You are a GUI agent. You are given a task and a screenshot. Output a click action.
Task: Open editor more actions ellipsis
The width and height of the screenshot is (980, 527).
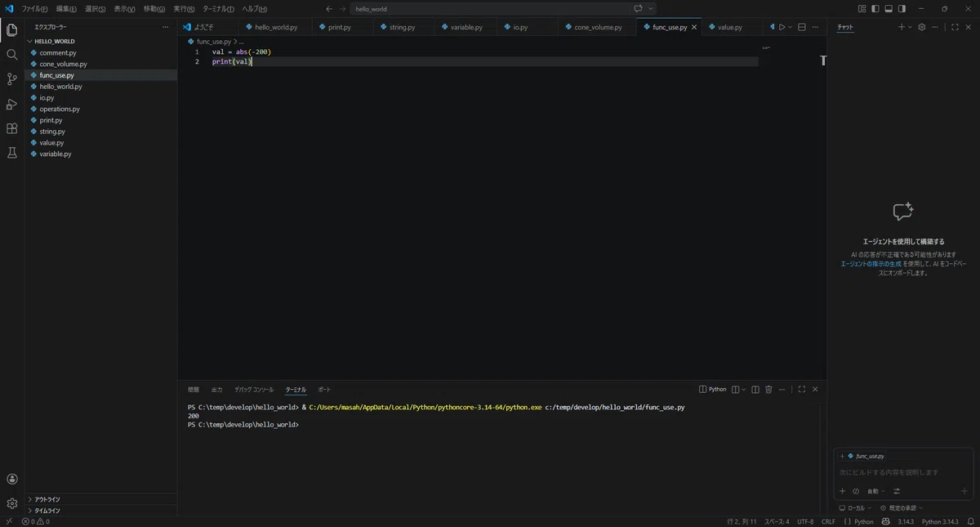(x=815, y=27)
